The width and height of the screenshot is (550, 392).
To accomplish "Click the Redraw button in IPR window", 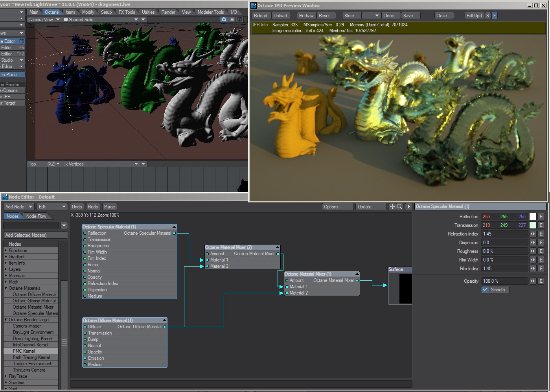I will point(306,16).
